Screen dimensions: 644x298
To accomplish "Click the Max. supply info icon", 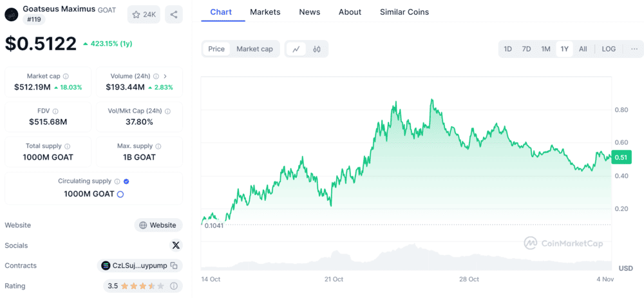I will pos(158,146).
